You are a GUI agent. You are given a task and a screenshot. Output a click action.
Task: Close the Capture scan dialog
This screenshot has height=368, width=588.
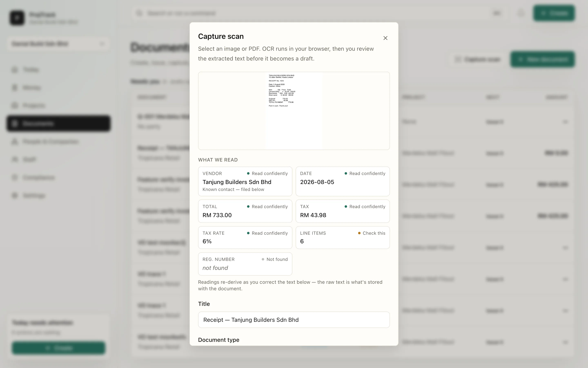(x=385, y=38)
